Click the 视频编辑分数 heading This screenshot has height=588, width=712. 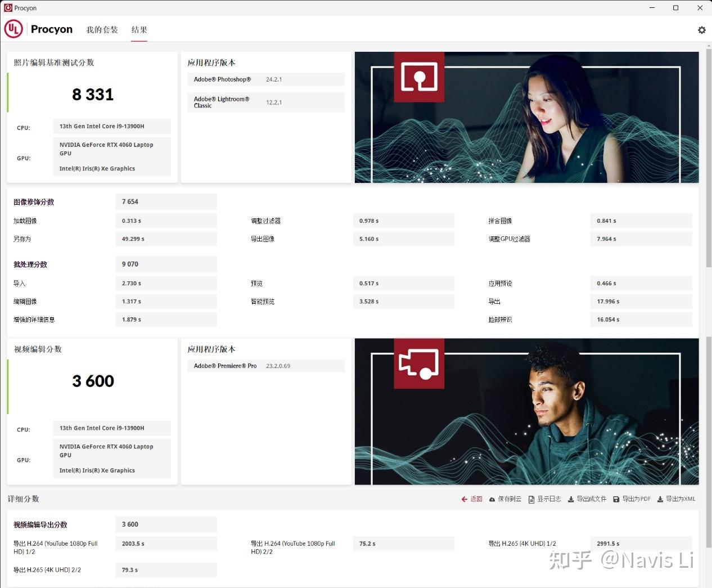point(38,349)
